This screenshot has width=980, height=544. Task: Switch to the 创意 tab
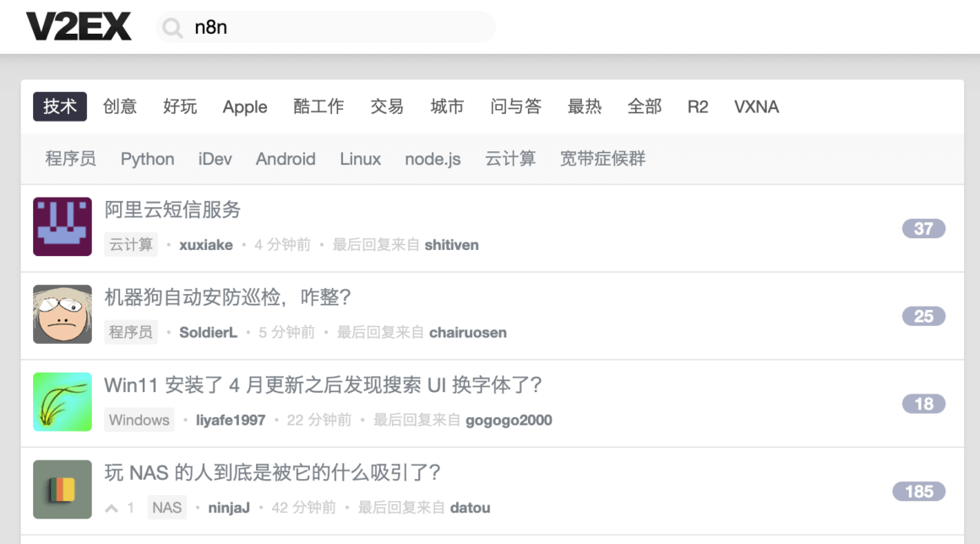pos(120,106)
